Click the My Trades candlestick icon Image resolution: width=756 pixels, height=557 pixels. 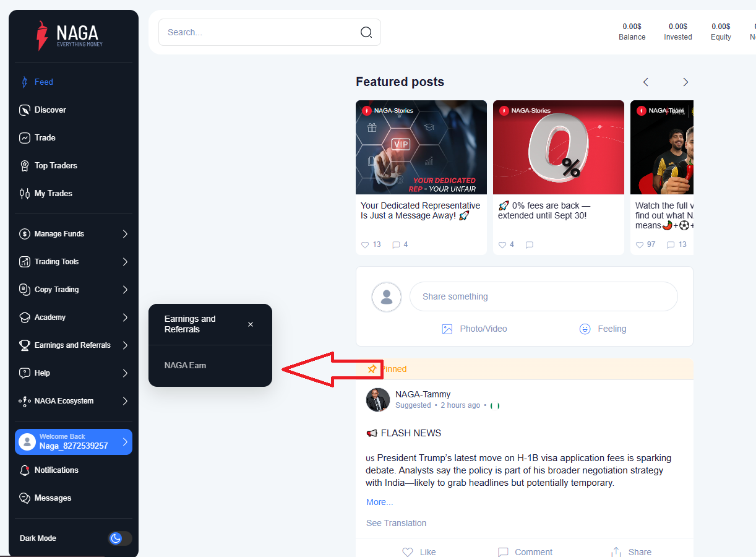[x=25, y=193]
